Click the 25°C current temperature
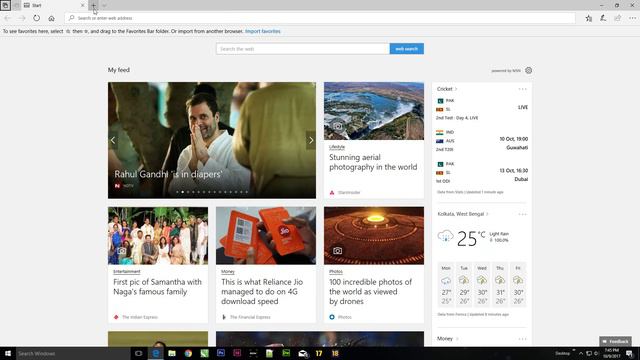The width and height of the screenshot is (640, 360). pyautogui.click(x=471, y=238)
